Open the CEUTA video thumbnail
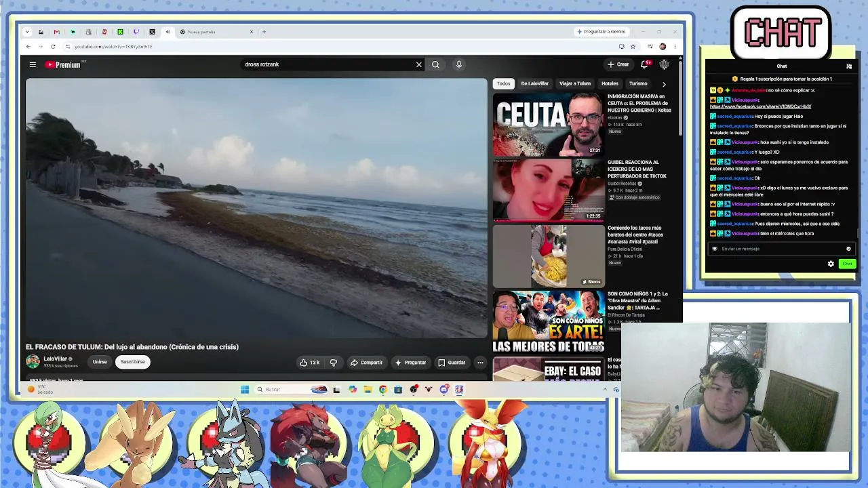 [x=548, y=125]
